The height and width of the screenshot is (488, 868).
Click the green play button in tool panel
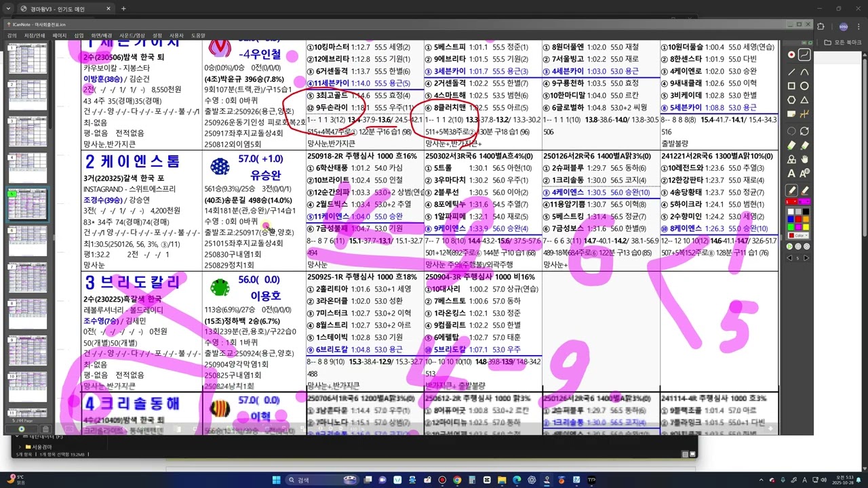click(790, 245)
